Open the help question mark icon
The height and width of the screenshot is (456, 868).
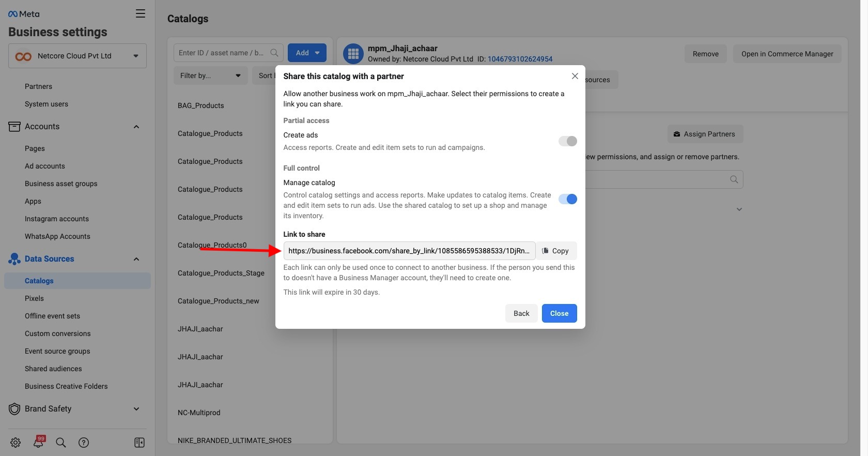coord(84,443)
